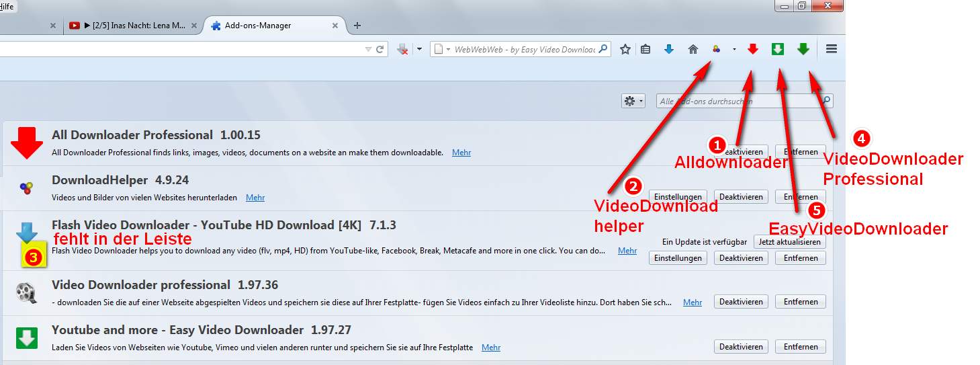Remove DownloadHelper via Entfernen
Screen dimensions: 980x365
point(801,197)
